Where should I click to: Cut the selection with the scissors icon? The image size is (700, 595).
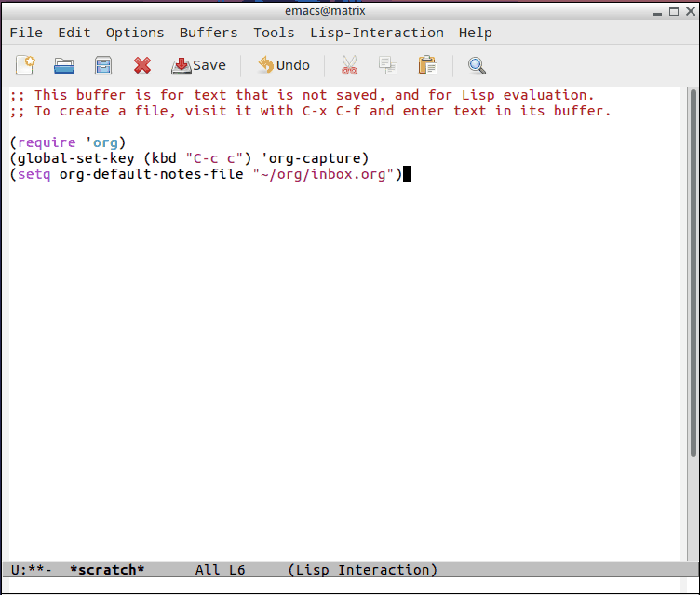tap(350, 65)
